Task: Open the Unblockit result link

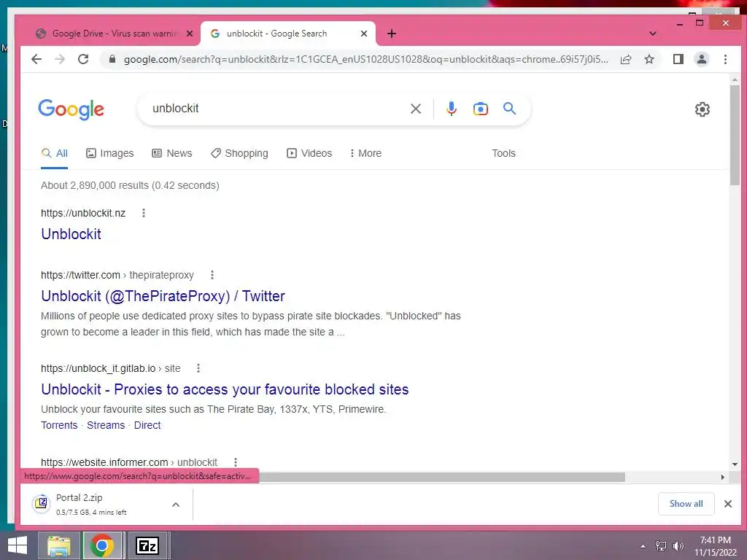Action: click(71, 234)
